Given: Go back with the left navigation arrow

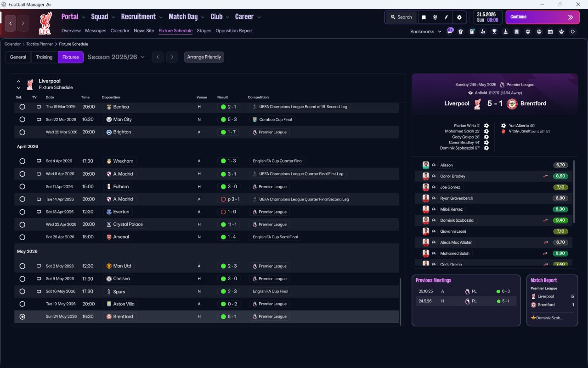Looking at the screenshot, I should coord(11,23).
